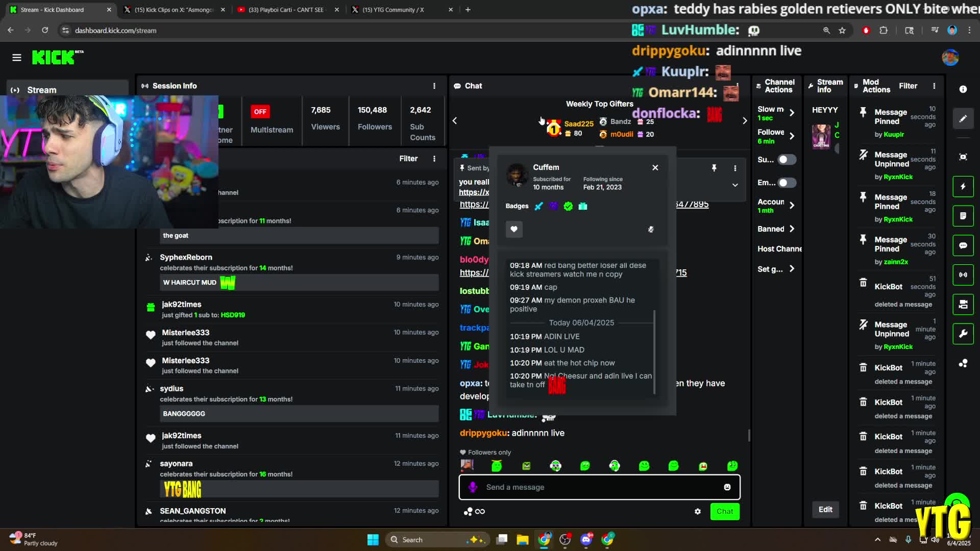980x551 pixels.
Task: Switch to Kick Clips on X browser tab
Action: pos(174,10)
